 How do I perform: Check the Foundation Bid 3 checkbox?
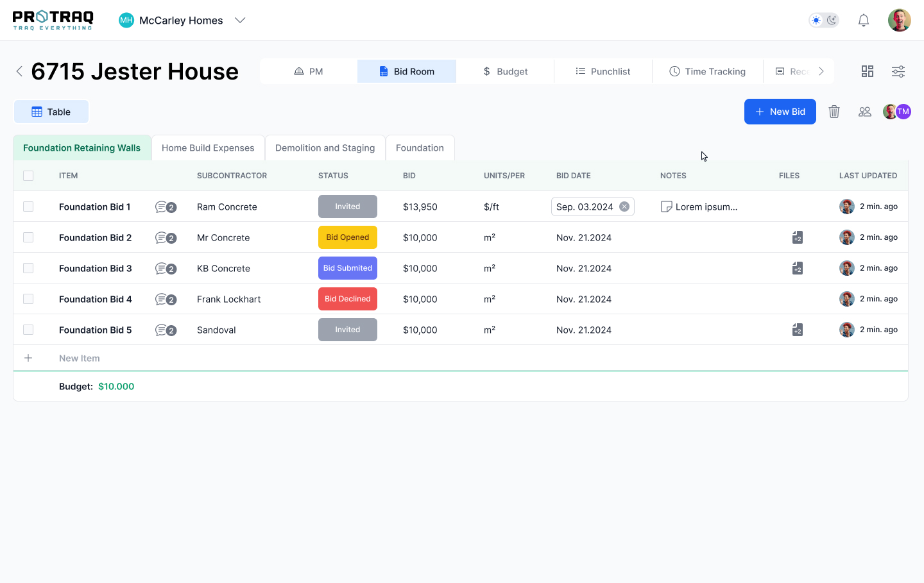coord(28,268)
